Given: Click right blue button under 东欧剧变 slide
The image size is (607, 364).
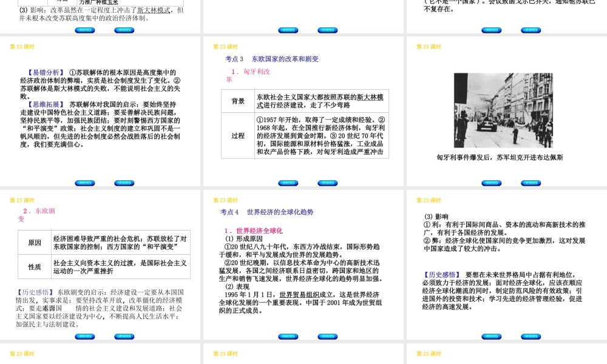Looking at the screenshot, I should (124, 337).
